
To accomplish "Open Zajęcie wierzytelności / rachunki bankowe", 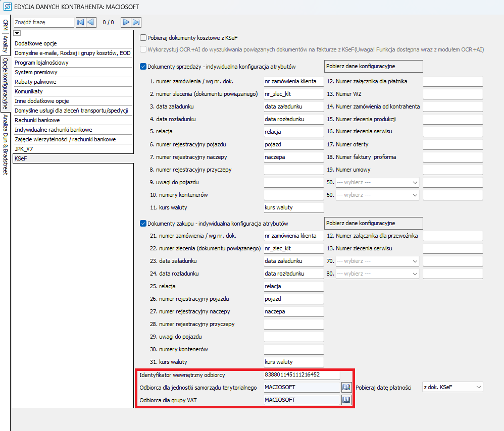I will tap(73, 139).
